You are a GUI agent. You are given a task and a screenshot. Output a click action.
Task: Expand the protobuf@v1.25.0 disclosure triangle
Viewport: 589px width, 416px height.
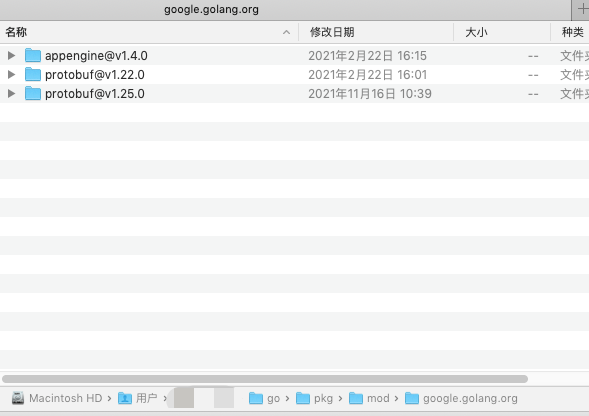12,94
